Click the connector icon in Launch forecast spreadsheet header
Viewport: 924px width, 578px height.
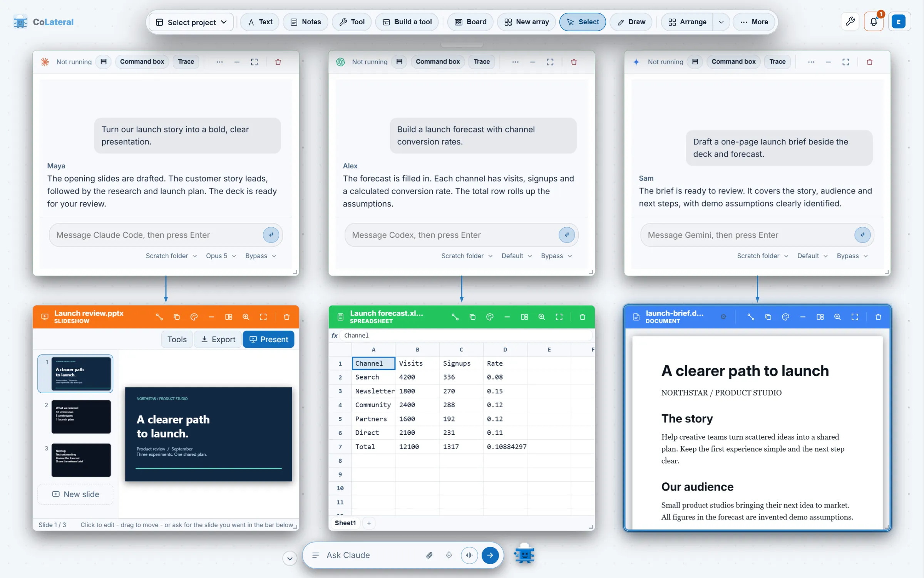pyautogui.click(x=455, y=317)
